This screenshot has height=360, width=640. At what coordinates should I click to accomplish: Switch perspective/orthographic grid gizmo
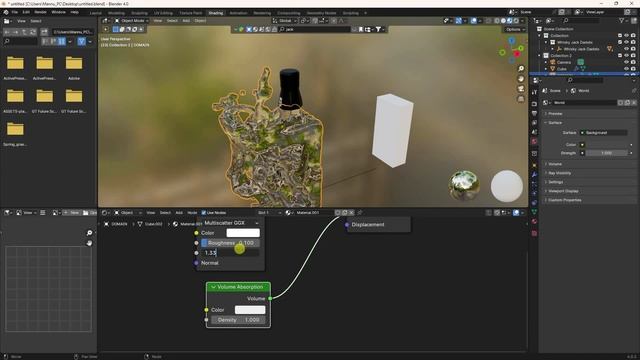tap(521, 99)
